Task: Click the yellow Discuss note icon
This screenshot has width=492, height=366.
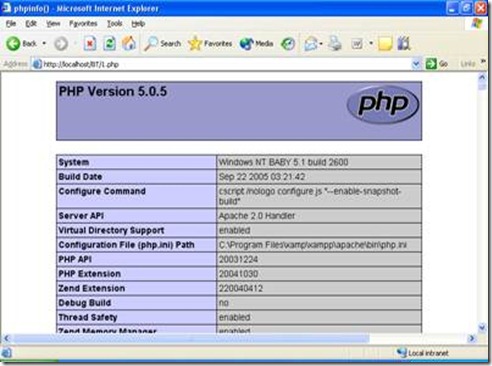Action: 385,44
